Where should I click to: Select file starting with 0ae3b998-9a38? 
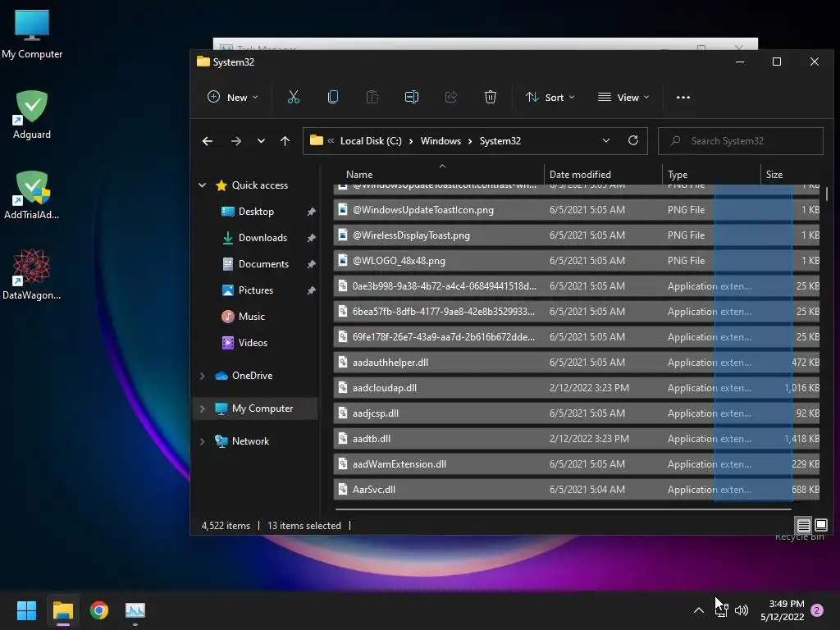tap(576, 286)
